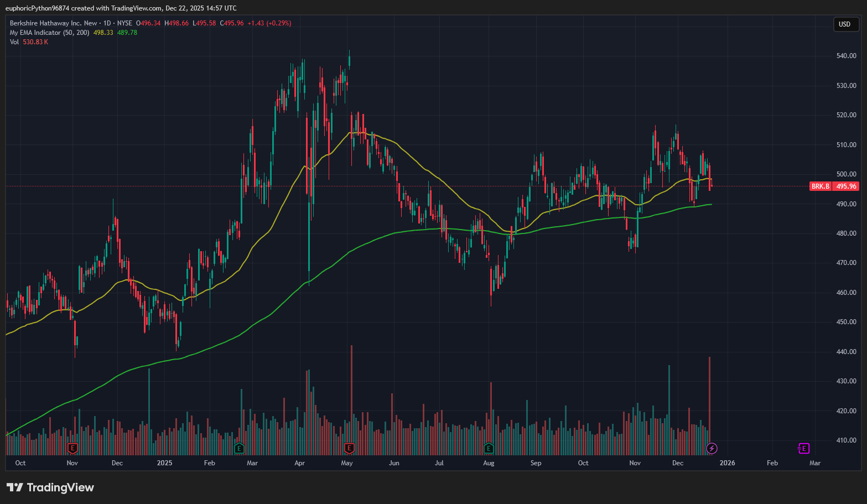Click the 460.00 price axis label
Viewport: 867px width, 504px height.
847,293
